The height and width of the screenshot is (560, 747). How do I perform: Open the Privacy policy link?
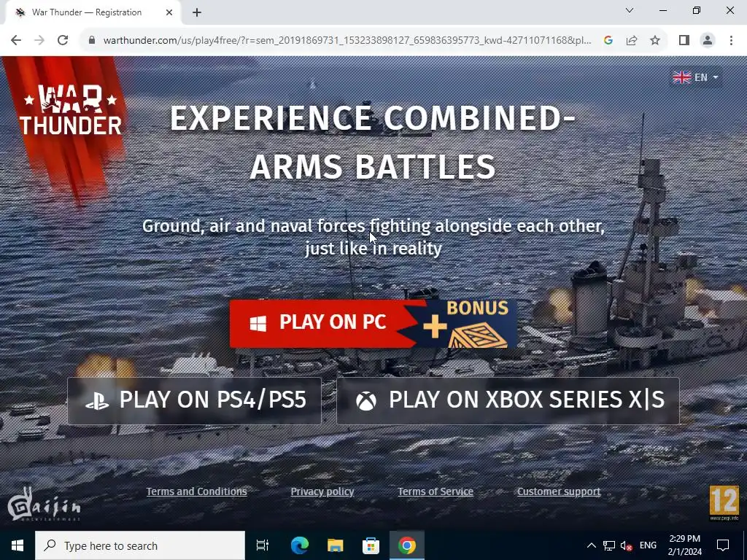(322, 491)
